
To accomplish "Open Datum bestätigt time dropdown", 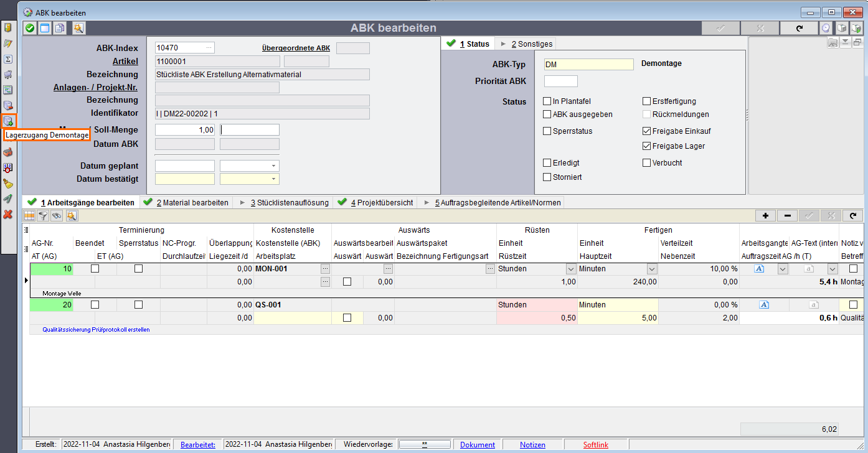I will coord(273,179).
